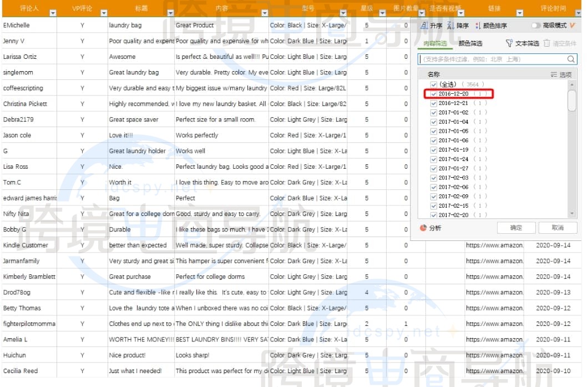
Task: Switch to 内容筛选 tab
Action: tap(435, 43)
